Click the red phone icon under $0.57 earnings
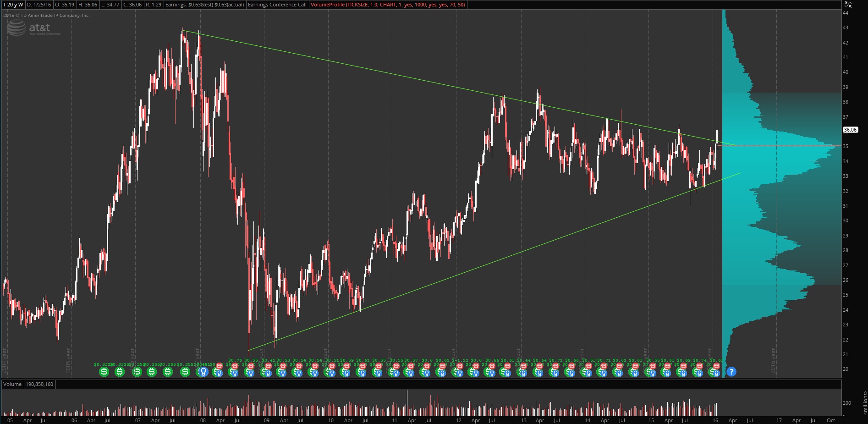Screen dimensions: 868x424 pyautogui.click(x=411, y=366)
